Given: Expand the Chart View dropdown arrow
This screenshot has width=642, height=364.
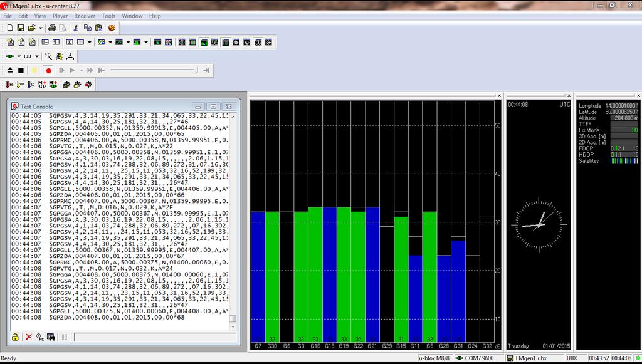Looking at the screenshot, I should [128, 42].
